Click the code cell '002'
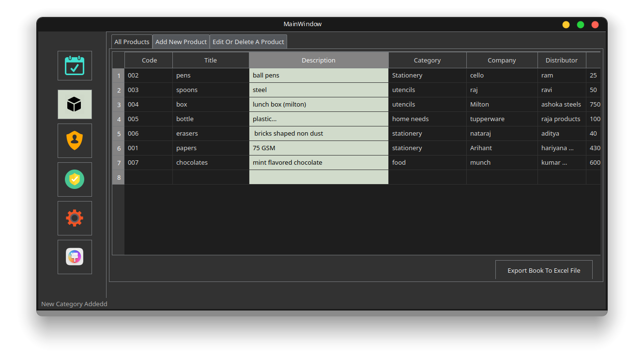This screenshot has height=358, width=644. click(x=149, y=76)
